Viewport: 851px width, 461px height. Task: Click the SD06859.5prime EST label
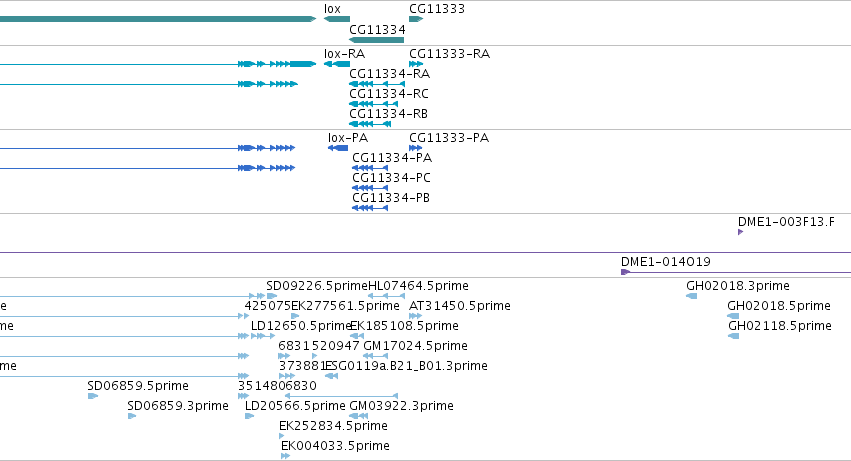click(138, 386)
